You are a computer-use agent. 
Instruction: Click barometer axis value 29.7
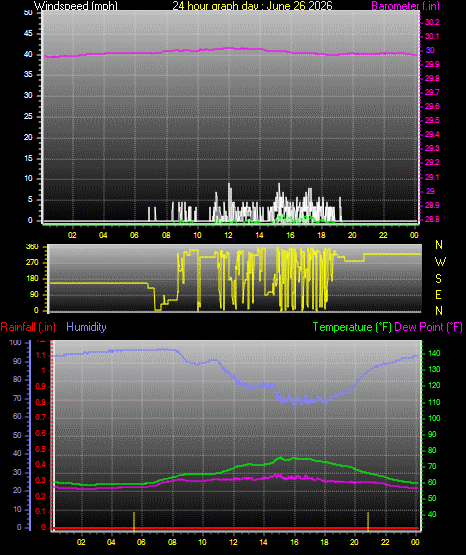[x=432, y=92]
